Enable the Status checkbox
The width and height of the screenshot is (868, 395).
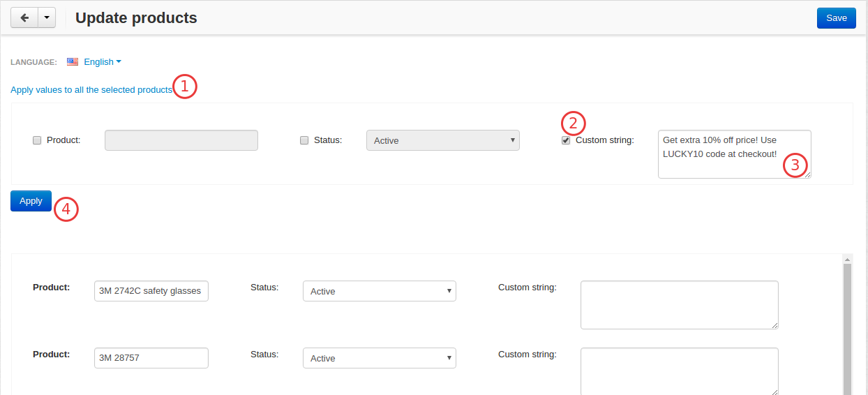click(304, 140)
